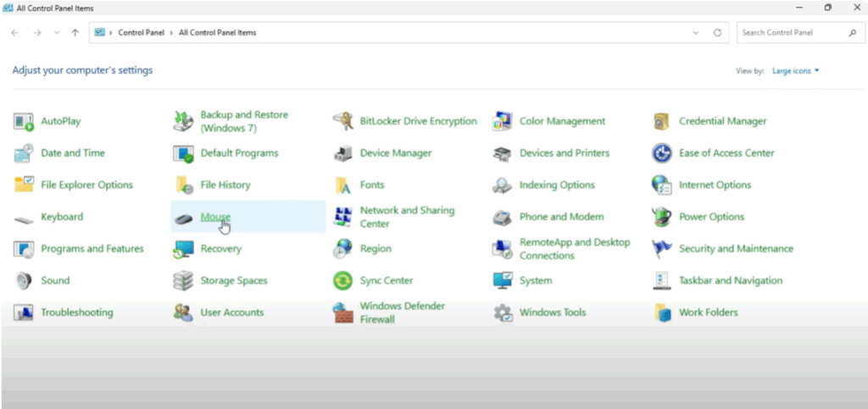Open RemoteApp and Desktop Connections icon
The image size is (868, 409).
click(x=502, y=249)
